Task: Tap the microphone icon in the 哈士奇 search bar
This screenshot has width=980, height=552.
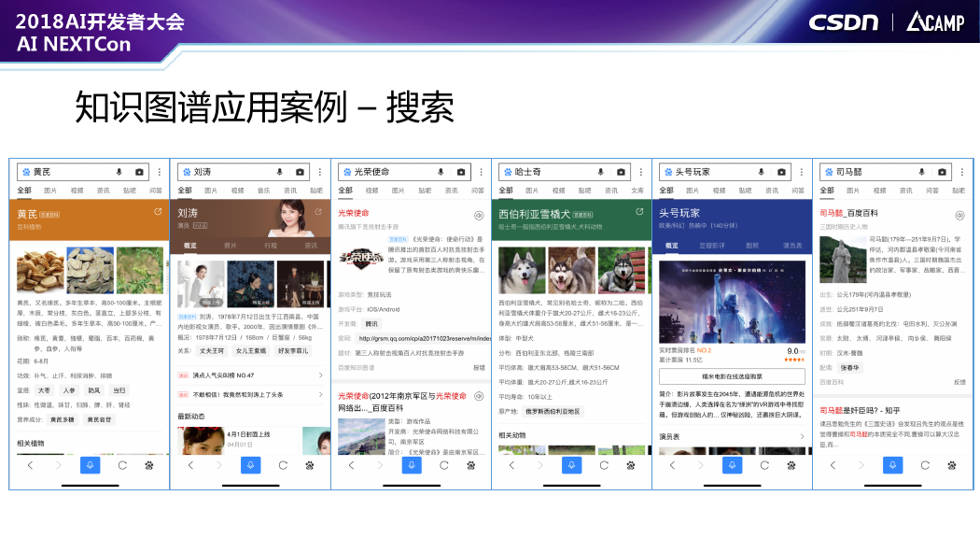Action: pos(601,172)
